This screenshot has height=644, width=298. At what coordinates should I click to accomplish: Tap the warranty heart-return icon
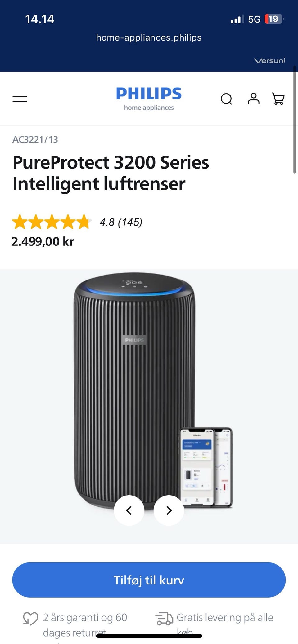coord(30,619)
